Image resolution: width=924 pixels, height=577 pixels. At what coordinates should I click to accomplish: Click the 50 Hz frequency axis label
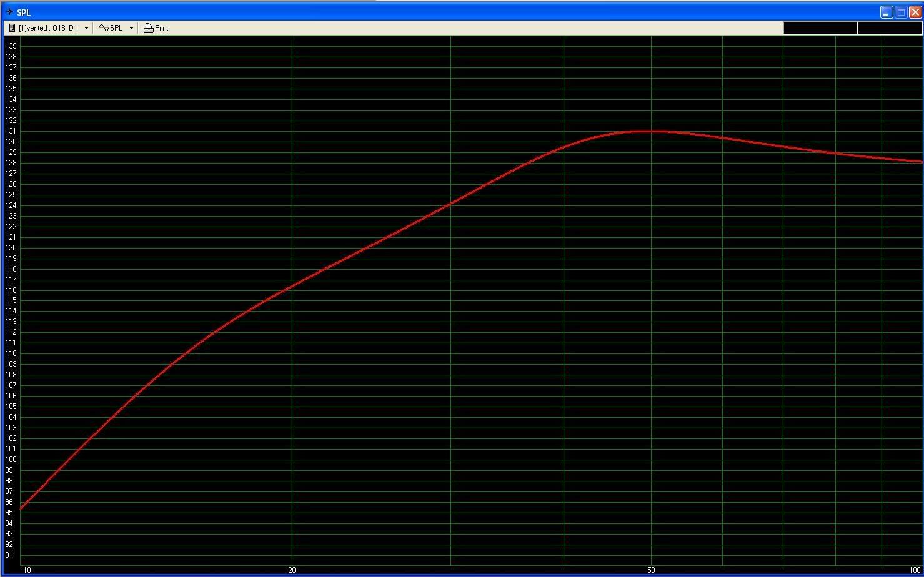coord(651,570)
